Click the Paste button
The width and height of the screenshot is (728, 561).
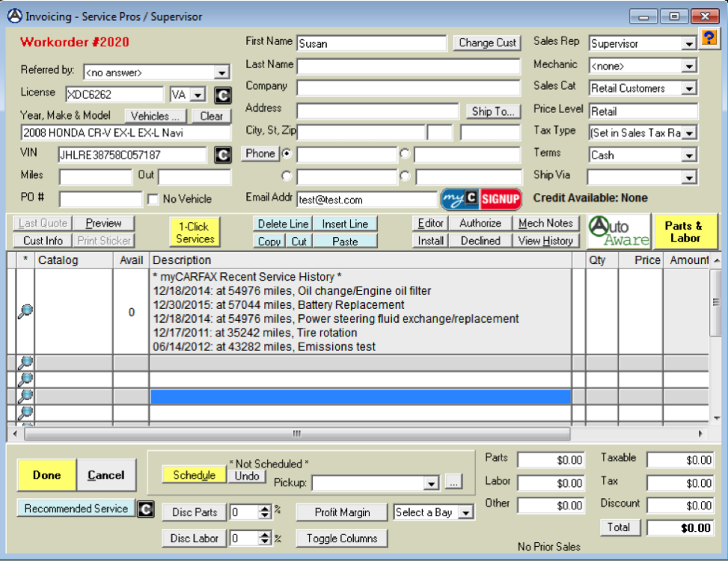tap(345, 242)
